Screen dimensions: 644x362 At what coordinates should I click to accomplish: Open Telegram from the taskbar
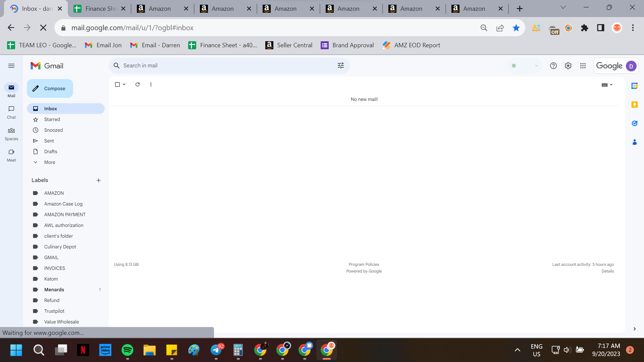click(216, 350)
